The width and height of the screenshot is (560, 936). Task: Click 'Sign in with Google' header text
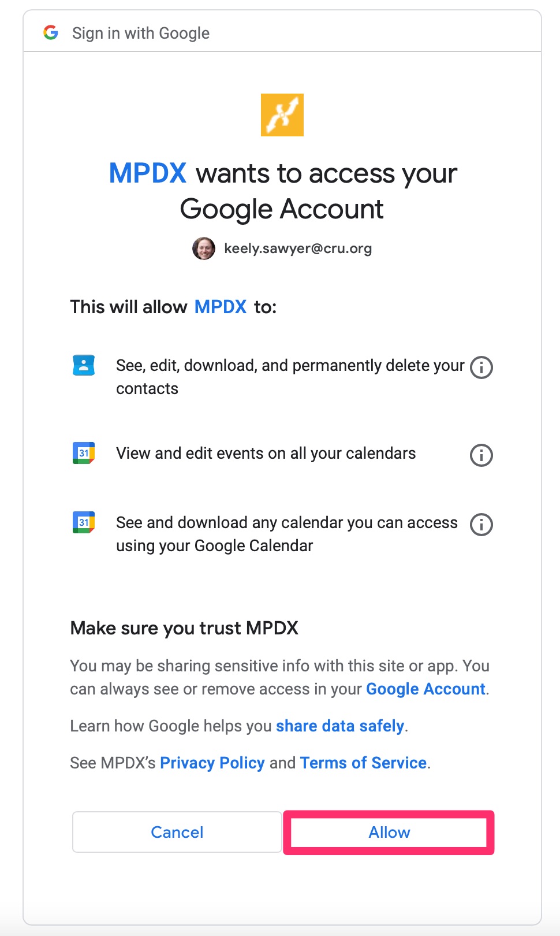[141, 34]
